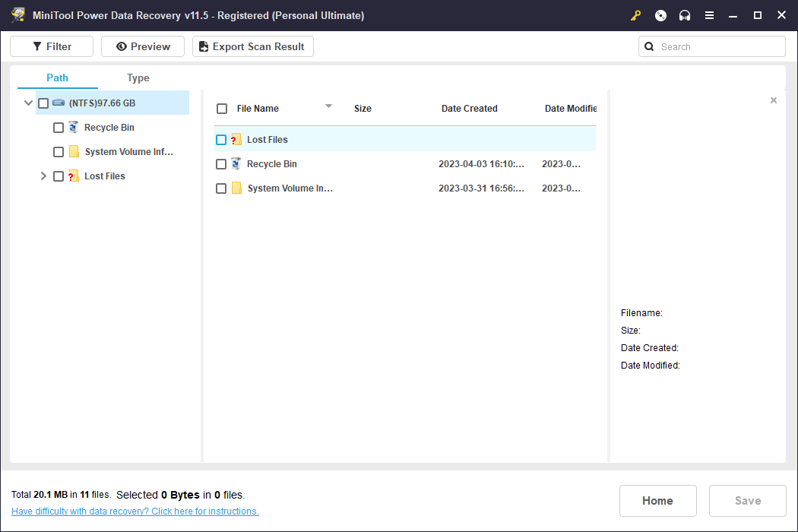Select the Recycle Bin row in file list
Image resolution: width=798 pixels, height=532 pixels.
coord(405,164)
